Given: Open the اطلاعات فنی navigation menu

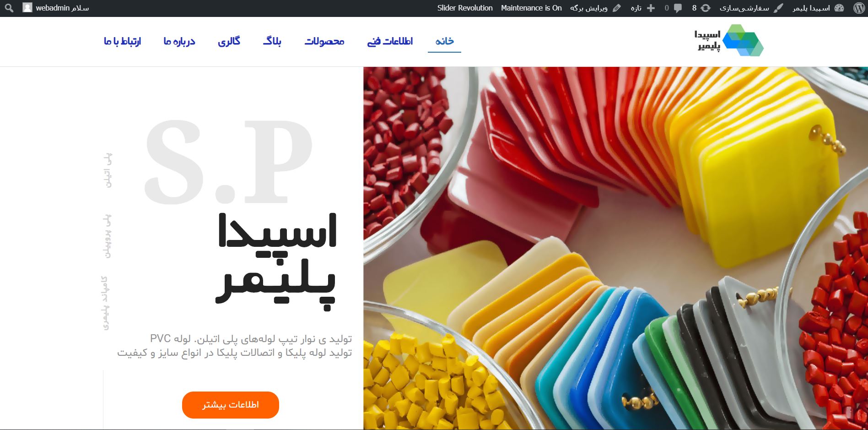Looking at the screenshot, I should coord(390,41).
